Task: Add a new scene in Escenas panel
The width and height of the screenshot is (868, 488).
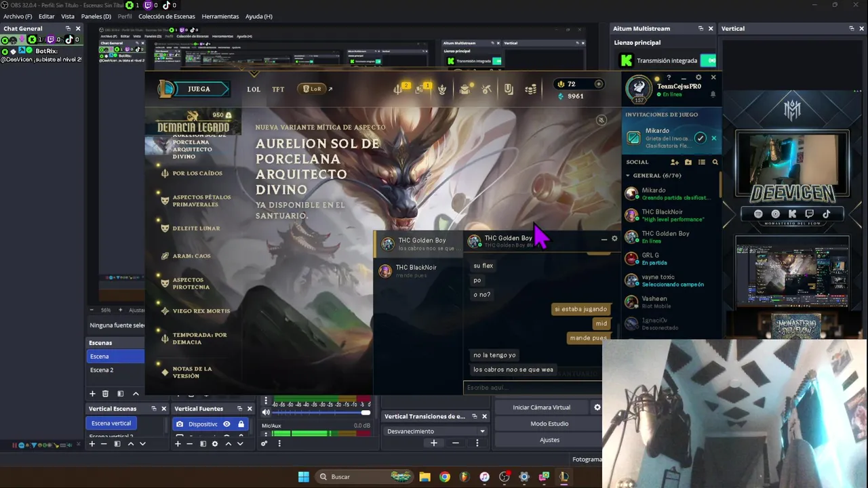Action: [93, 394]
